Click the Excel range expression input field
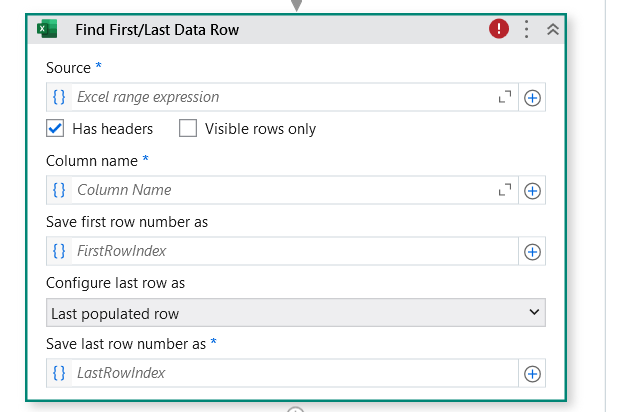The height and width of the screenshot is (412, 639). click(280, 98)
